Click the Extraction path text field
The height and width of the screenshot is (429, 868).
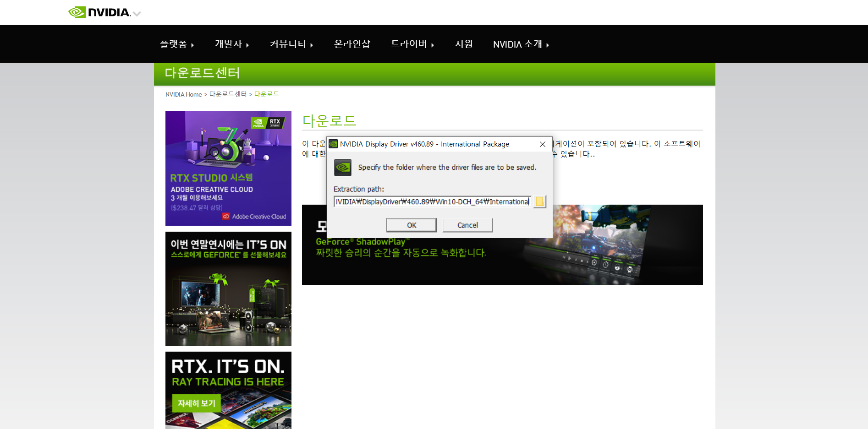[432, 202]
